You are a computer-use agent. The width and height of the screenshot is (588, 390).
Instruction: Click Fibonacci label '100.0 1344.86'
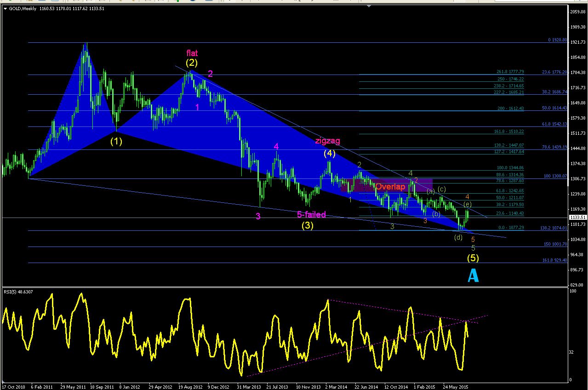click(x=510, y=168)
